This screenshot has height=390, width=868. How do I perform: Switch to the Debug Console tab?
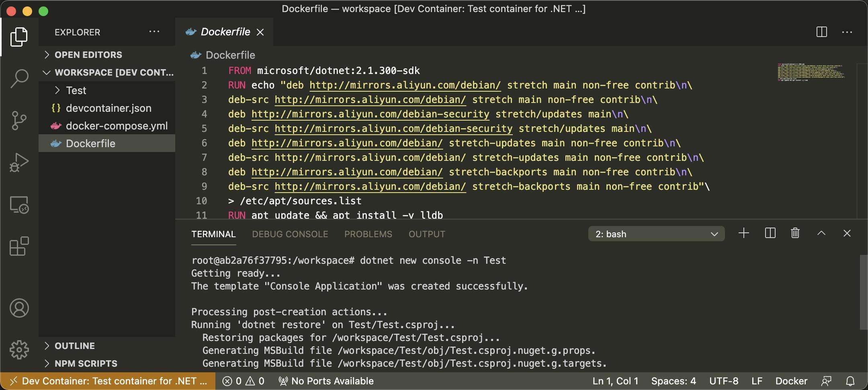click(290, 234)
